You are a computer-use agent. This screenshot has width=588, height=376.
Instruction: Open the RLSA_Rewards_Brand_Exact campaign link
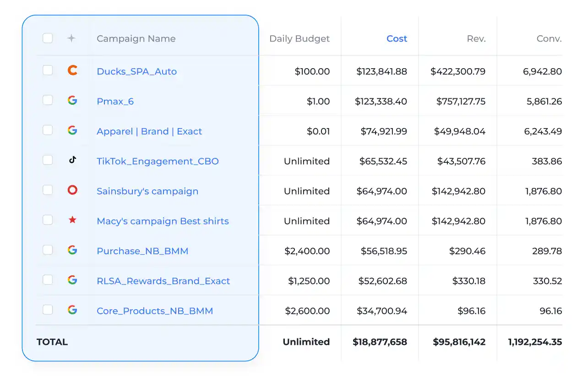click(163, 281)
